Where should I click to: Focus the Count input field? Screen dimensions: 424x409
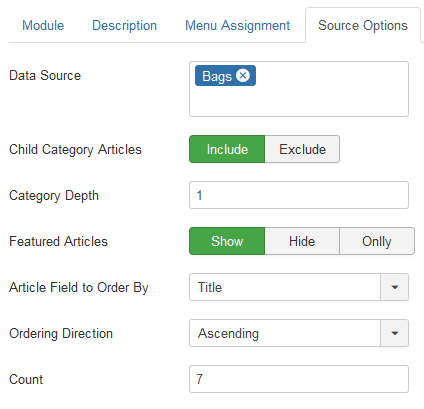pyautogui.click(x=299, y=379)
